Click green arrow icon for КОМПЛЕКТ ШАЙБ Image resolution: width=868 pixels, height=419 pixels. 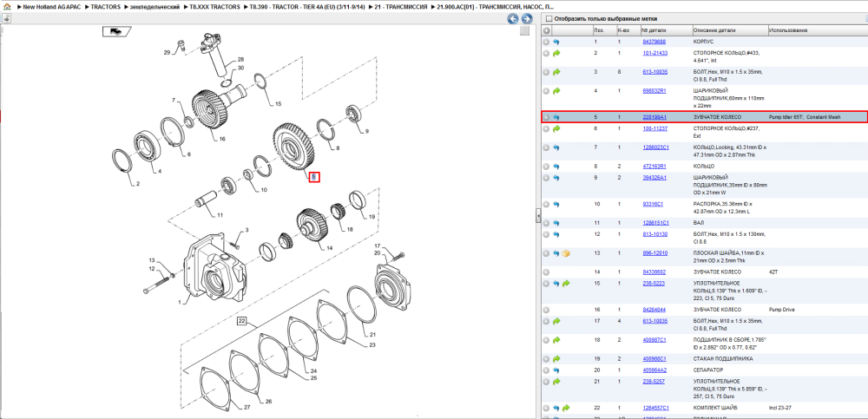click(x=566, y=408)
